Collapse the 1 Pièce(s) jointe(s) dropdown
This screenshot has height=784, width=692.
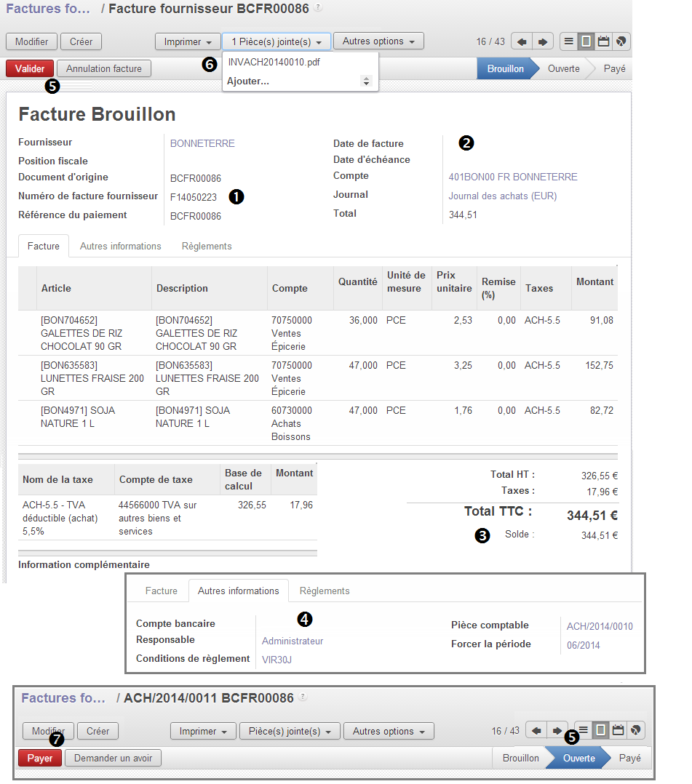[x=277, y=41]
